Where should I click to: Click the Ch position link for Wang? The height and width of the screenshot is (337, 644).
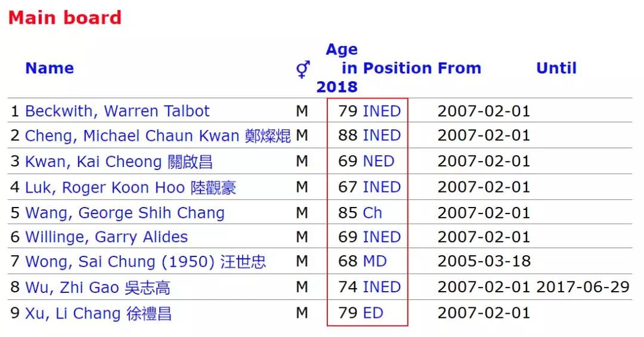point(372,213)
